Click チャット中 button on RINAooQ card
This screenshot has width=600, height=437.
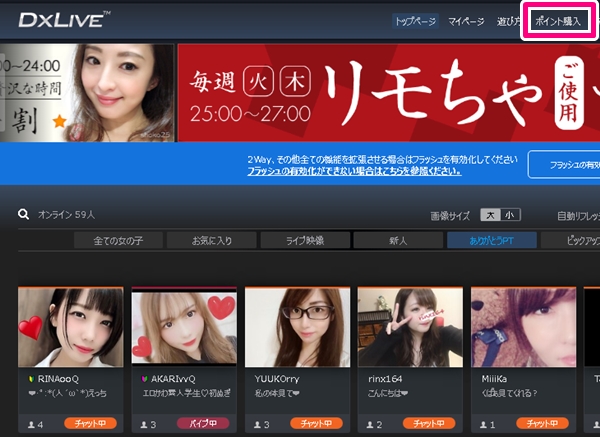pyautogui.click(x=90, y=424)
